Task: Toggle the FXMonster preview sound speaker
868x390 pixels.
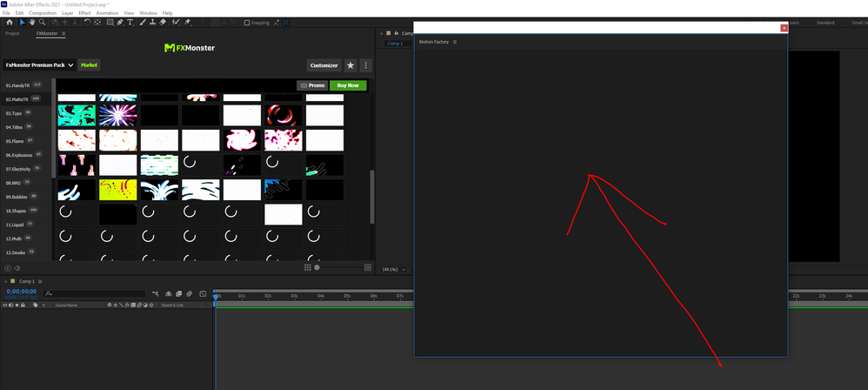Action: (17, 268)
